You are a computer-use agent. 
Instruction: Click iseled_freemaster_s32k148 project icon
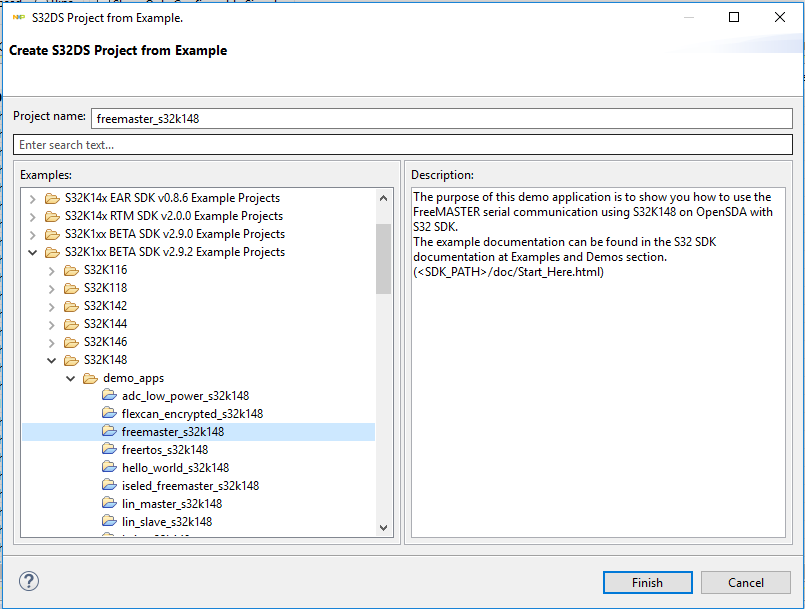point(109,485)
